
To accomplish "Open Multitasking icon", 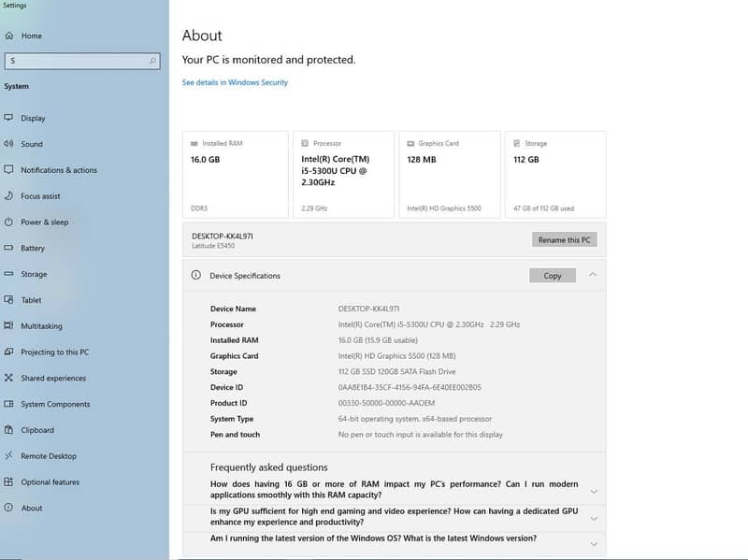I will pos(8,325).
